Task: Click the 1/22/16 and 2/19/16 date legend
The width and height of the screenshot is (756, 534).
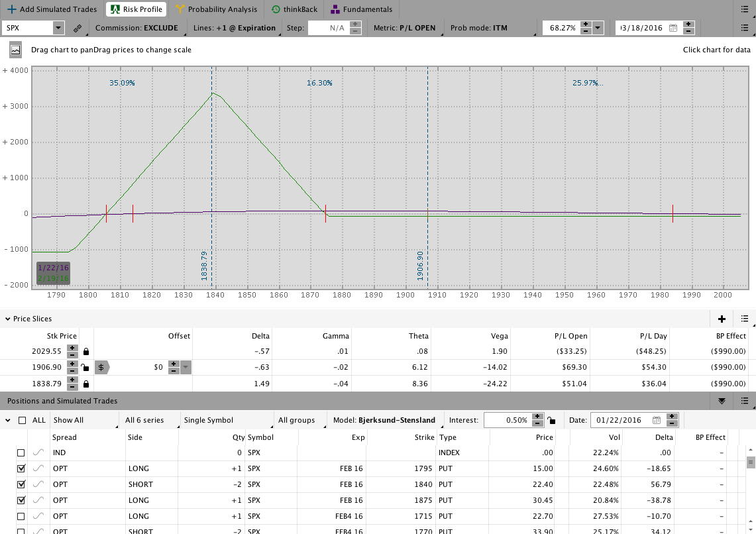Action: click(54, 273)
